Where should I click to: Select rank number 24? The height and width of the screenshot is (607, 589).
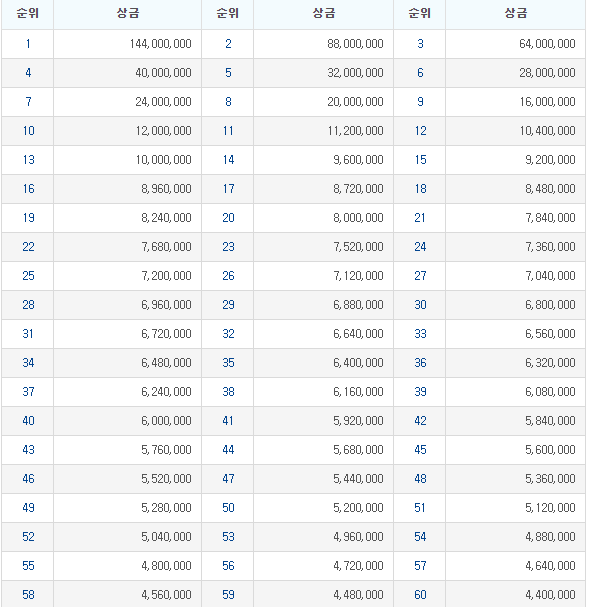[x=420, y=247]
